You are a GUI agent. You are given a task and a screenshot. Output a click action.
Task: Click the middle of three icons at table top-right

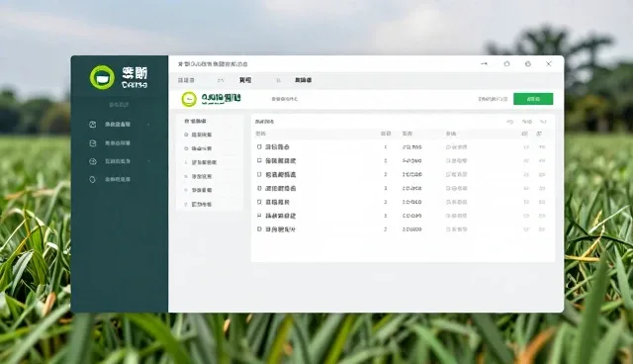527,122
